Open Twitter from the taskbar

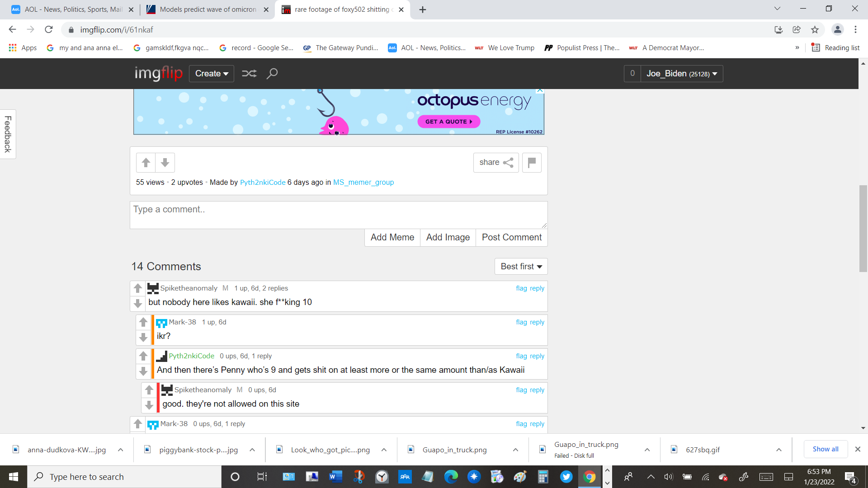[566, 477]
